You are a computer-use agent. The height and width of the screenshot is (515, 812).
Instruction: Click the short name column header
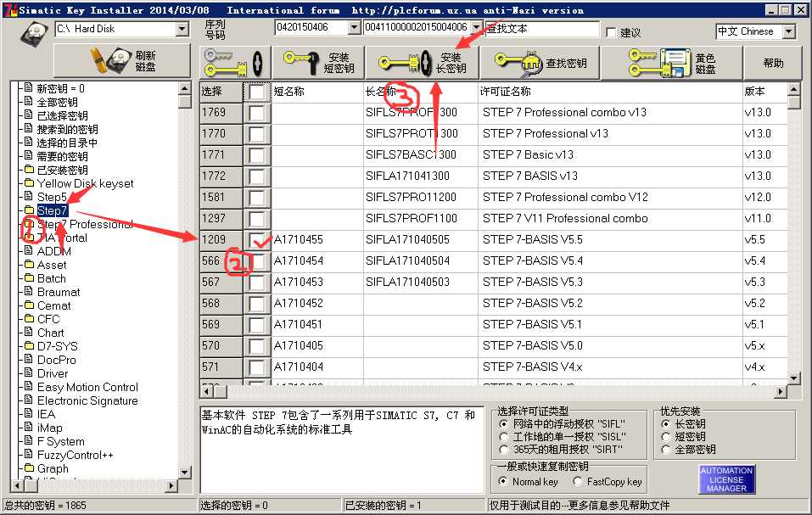pos(317,92)
